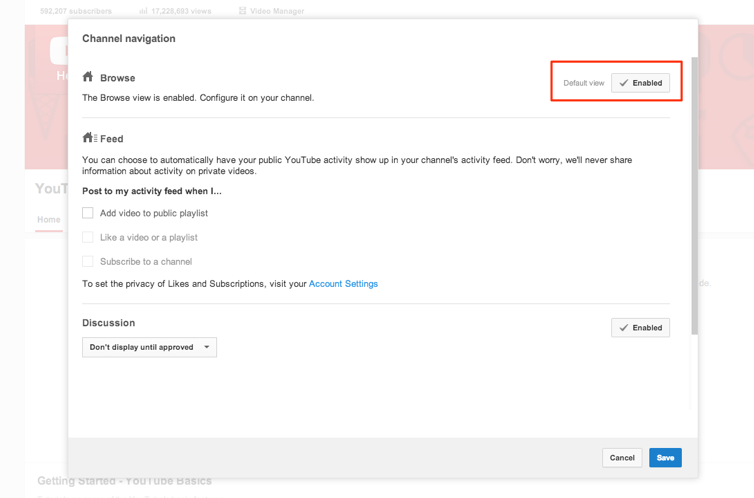Click the 17,226,693 views counter text

181,11
